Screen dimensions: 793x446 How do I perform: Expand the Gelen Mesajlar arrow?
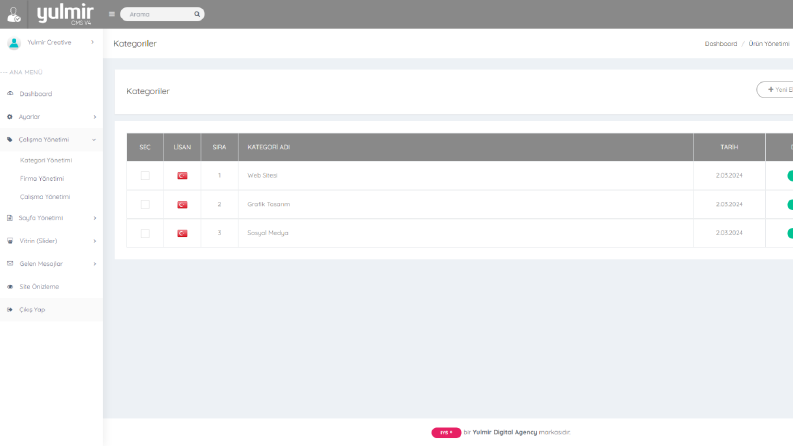pyautogui.click(x=95, y=264)
